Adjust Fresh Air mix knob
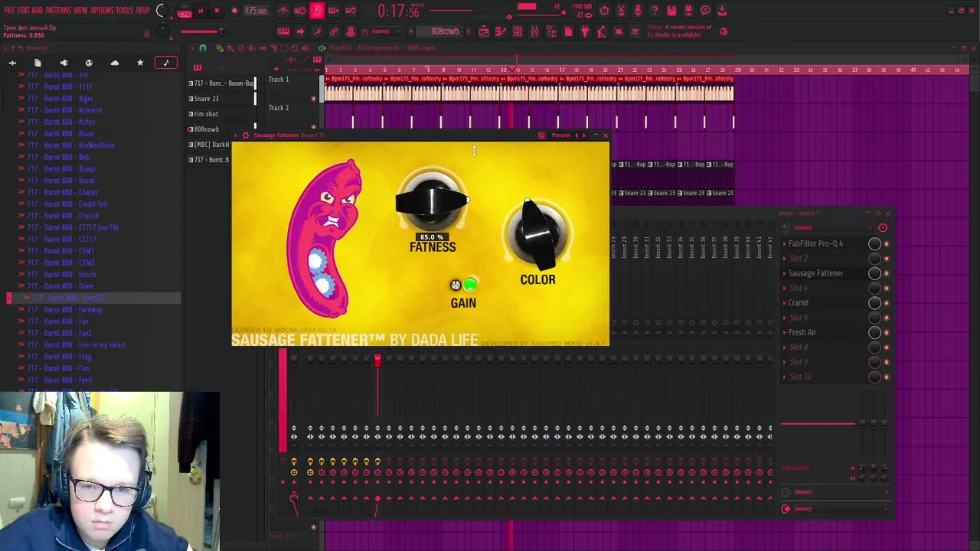This screenshot has width=980, height=551. tap(874, 333)
